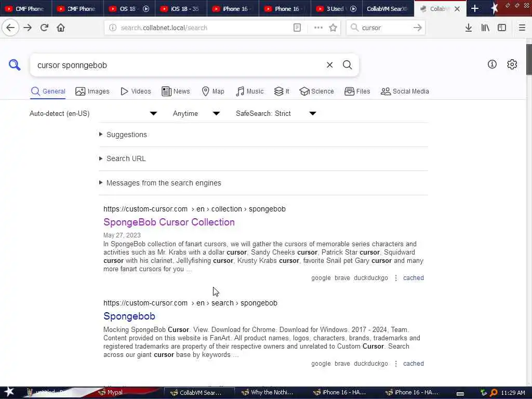This screenshot has height=399, width=532.
Task: Click the custom-cursor.com search spongebob URL
Action: [190, 303]
